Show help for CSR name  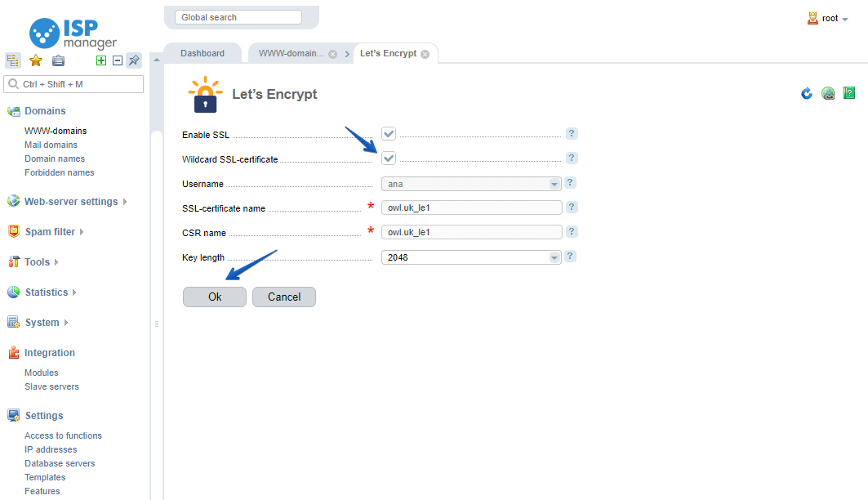(572, 231)
